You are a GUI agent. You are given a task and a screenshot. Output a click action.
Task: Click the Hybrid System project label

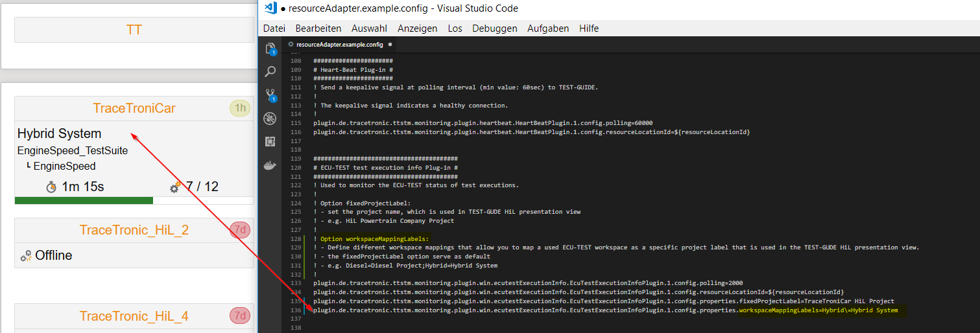click(x=59, y=134)
